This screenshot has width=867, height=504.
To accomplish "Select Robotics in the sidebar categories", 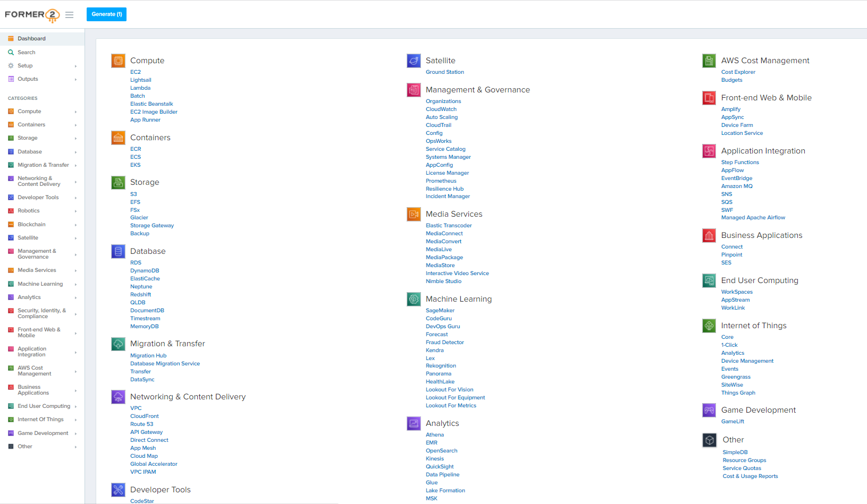I will tap(42, 211).
